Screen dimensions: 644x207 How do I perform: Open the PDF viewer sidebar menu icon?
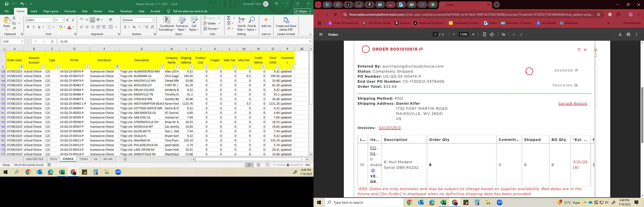pos(321,34)
